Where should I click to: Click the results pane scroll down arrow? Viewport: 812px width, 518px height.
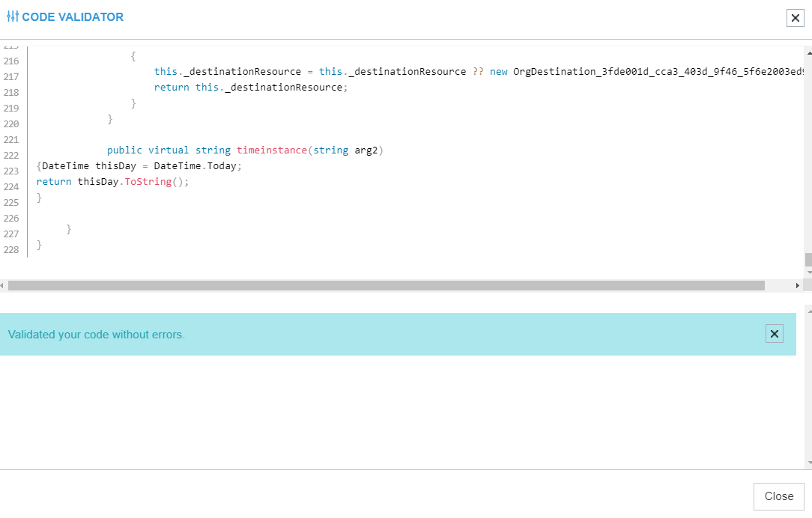808,463
